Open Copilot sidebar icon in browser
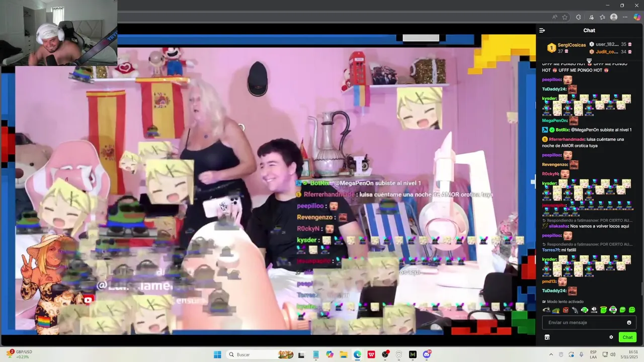The width and height of the screenshot is (644, 362). (x=637, y=17)
